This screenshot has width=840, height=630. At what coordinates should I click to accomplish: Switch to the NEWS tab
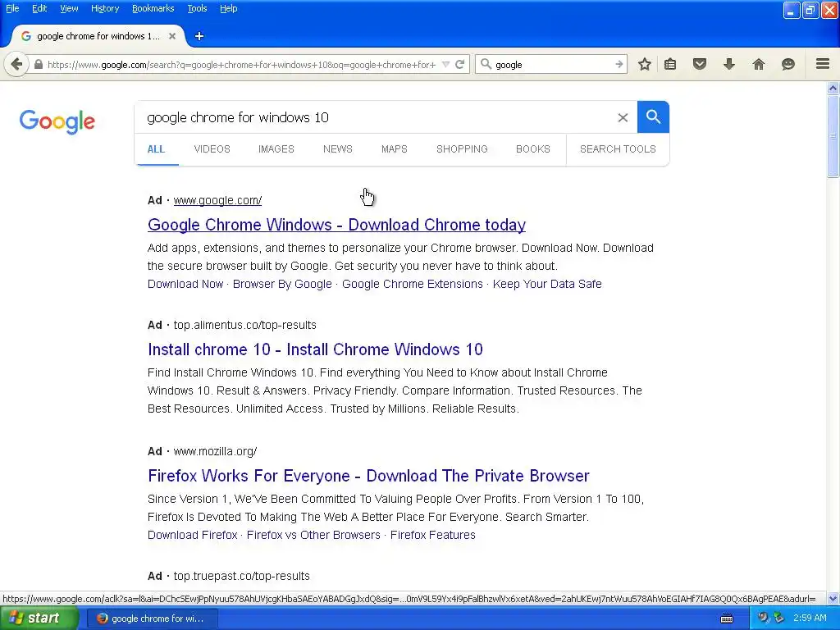[337, 149]
